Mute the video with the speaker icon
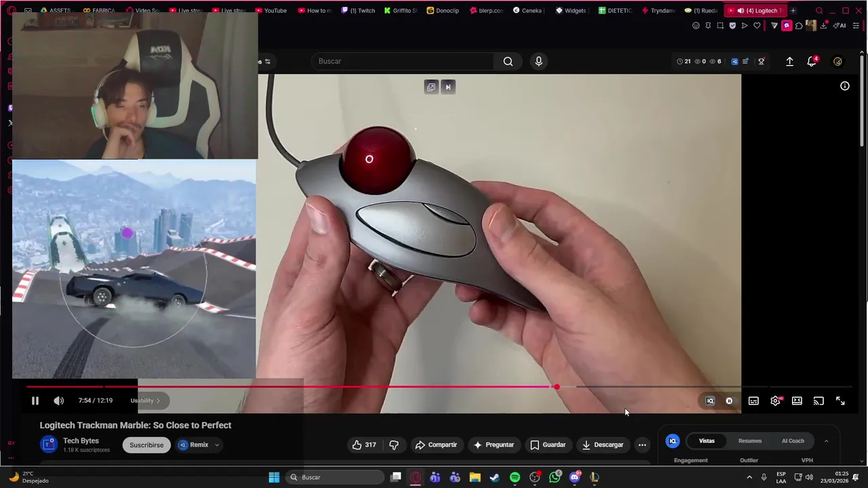Viewport: 868px width, 488px height. (x=59, y=401)
